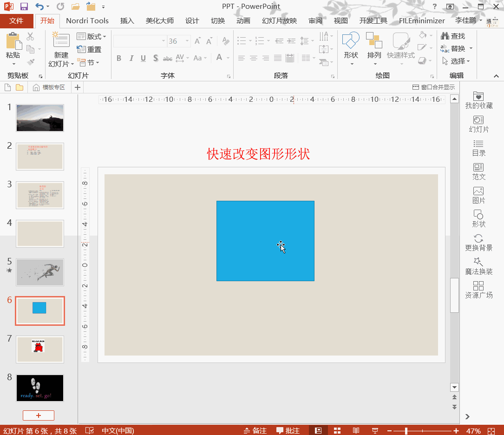Click the Magic Dress-up sidebar icon
The image size is (504, 435).
coord(478,266)
